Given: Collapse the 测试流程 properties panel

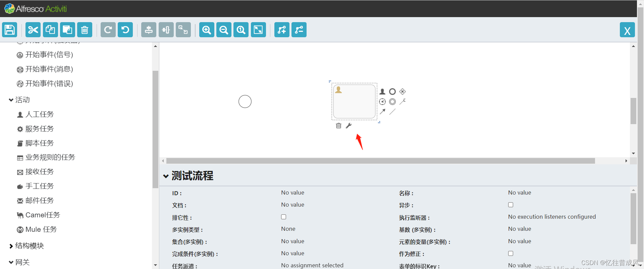Looking at the screenshot, I should point(166,176).
